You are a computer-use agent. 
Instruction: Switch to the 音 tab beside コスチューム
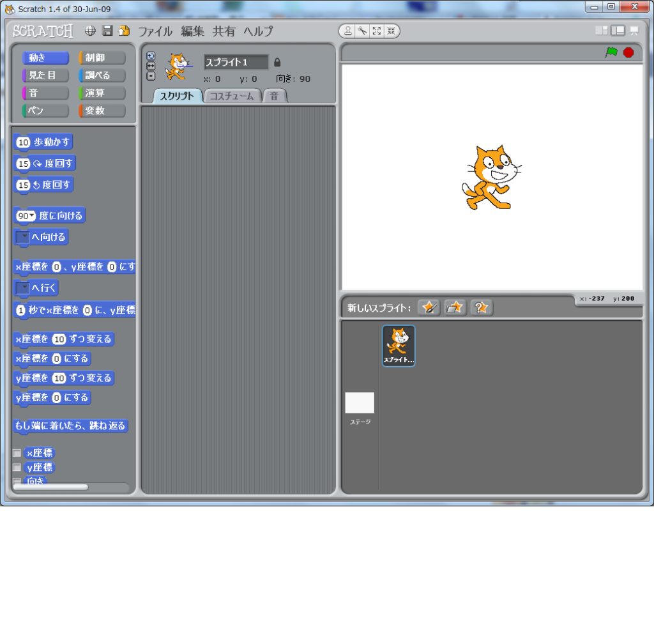click(x=274, y=96)
